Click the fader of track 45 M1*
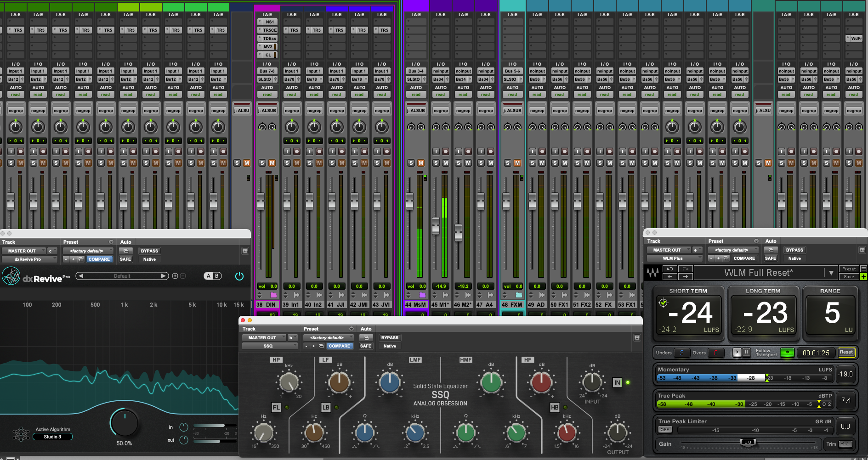 point(436,225)
